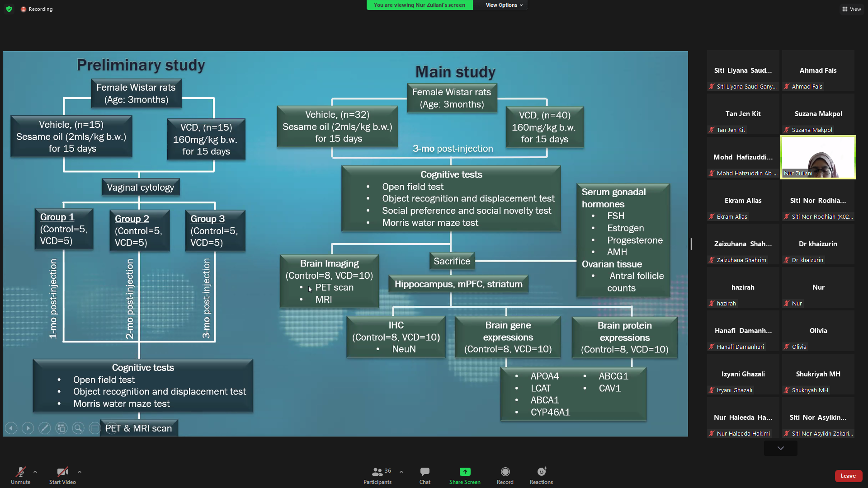The width and height of the screenshot is (868, 488).
Task: Click the red Leave button
Action: click(848, 476)
